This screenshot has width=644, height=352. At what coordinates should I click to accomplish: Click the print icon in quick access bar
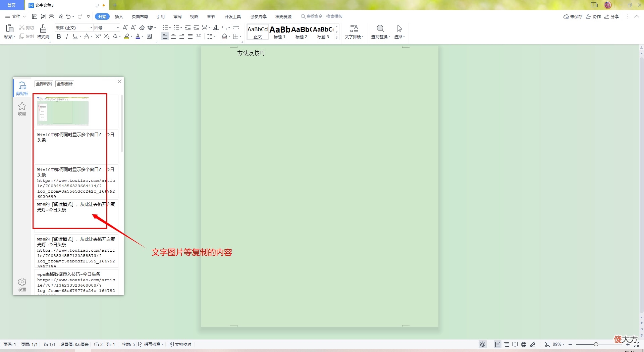click(51, 16)
